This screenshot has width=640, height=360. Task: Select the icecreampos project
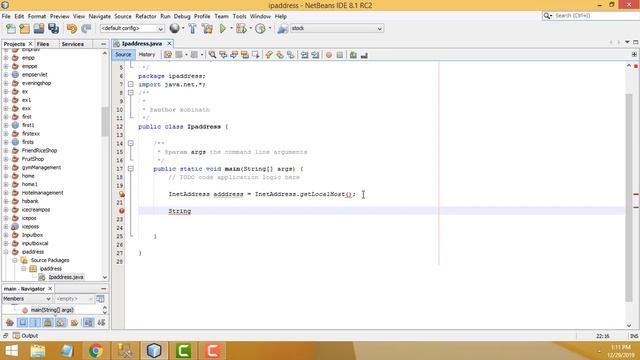tap(36, 210)
